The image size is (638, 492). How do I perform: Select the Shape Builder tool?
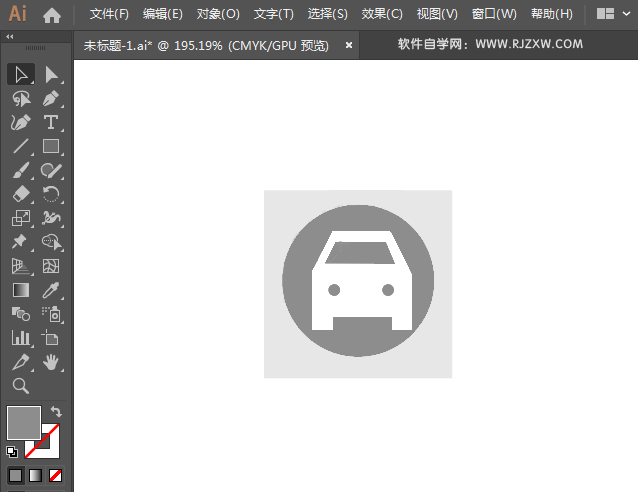click(51, 242)
